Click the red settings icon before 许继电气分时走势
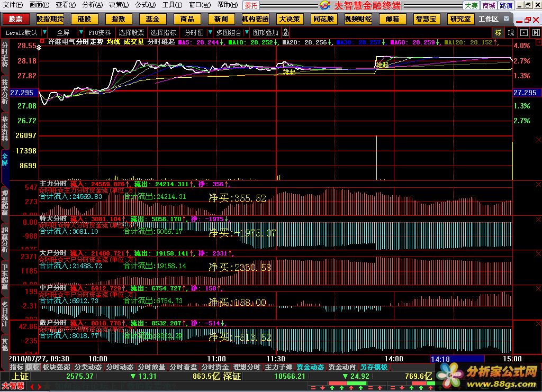 click(42, 41)
